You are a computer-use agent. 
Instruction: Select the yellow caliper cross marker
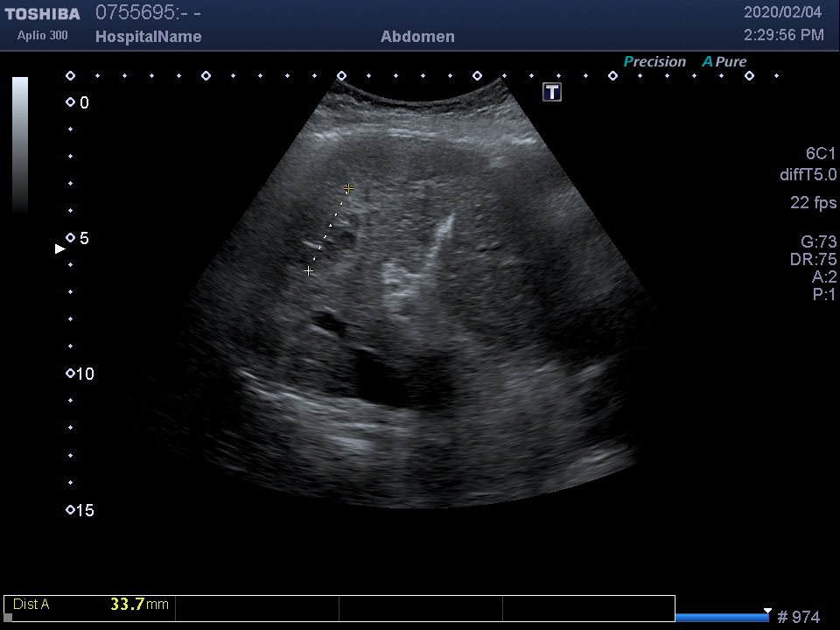[x=348, y=188]
